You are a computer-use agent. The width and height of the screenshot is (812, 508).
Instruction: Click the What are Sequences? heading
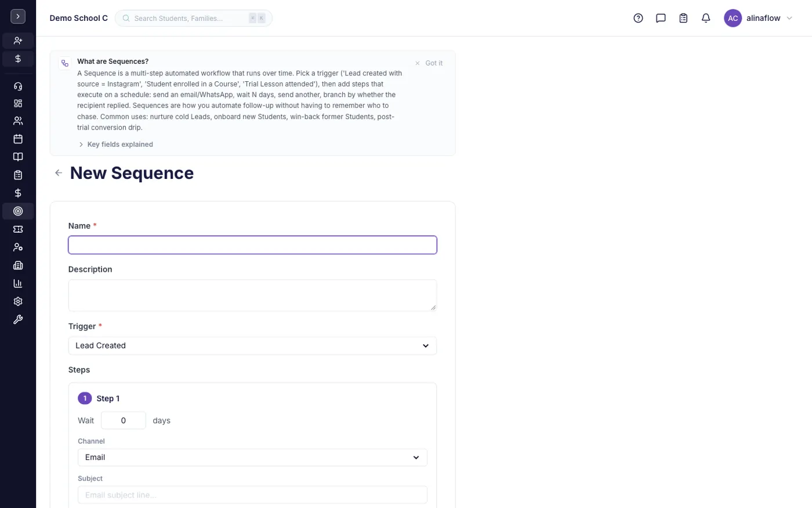click(x=113, y=62)
